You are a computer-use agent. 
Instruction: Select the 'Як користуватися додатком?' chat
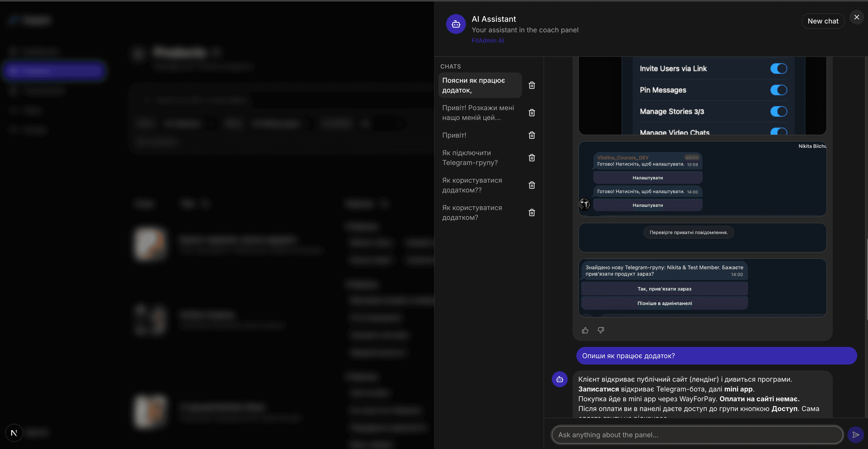pyautogui.click(x=480, y=213)
